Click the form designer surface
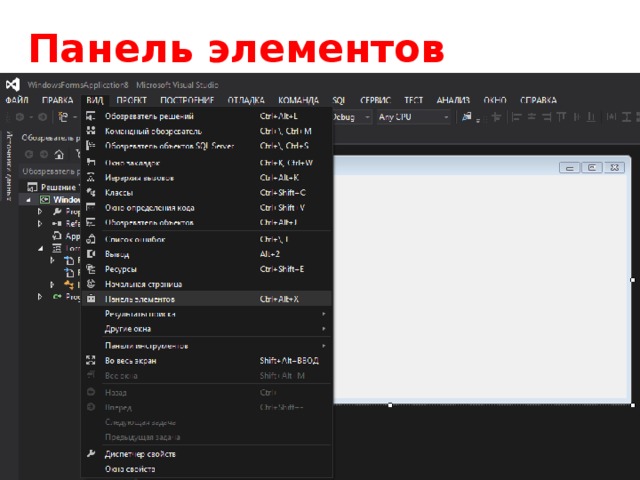Viewport: 640px width, 480px height. click(482, 286)
